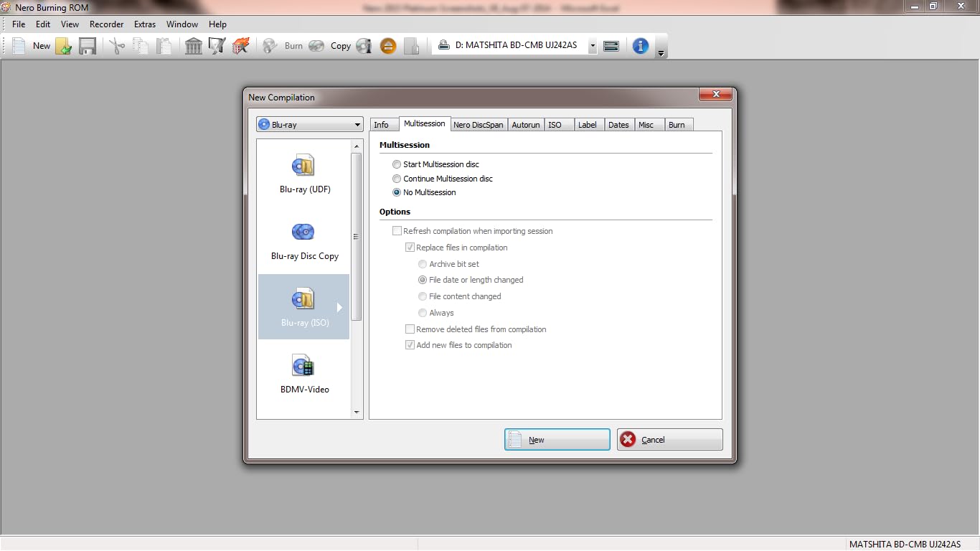This screenshot has height=551, width=980.
Task: Click the Cancel button
Action: (x=670, y=440)
